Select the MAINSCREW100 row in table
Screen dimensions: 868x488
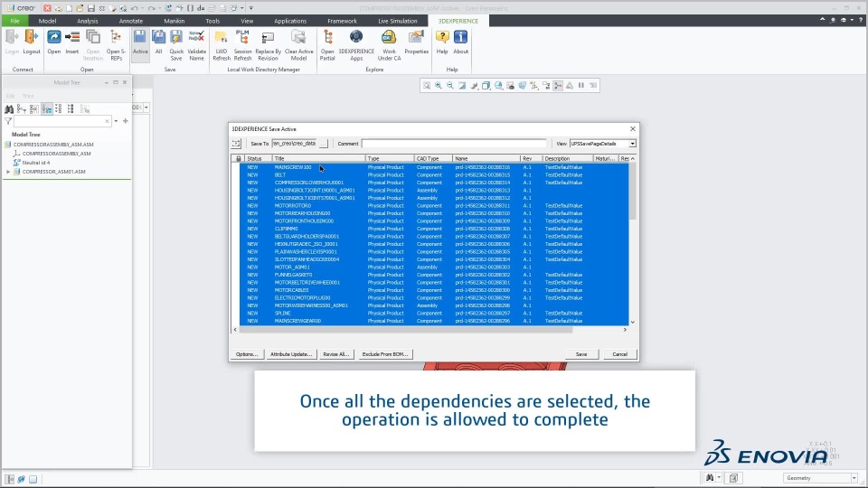click(x=434, y=167)
